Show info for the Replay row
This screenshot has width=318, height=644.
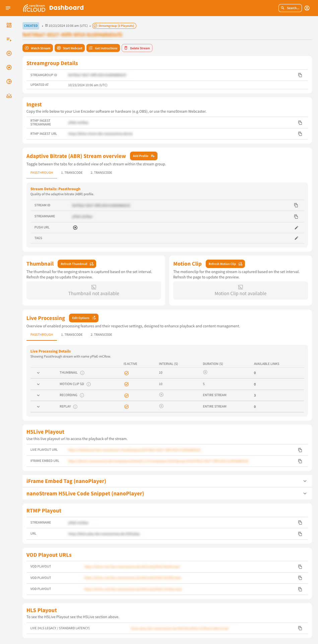tap(75, 407)
